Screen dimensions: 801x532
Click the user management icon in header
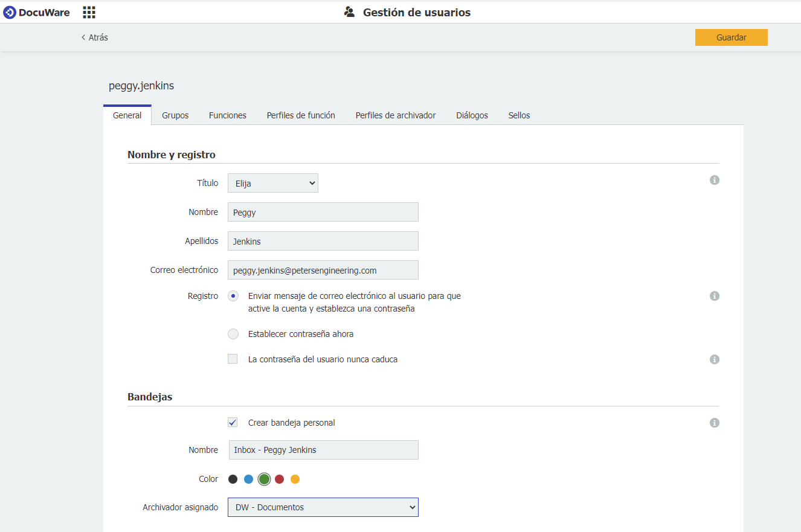pos(349,11)
